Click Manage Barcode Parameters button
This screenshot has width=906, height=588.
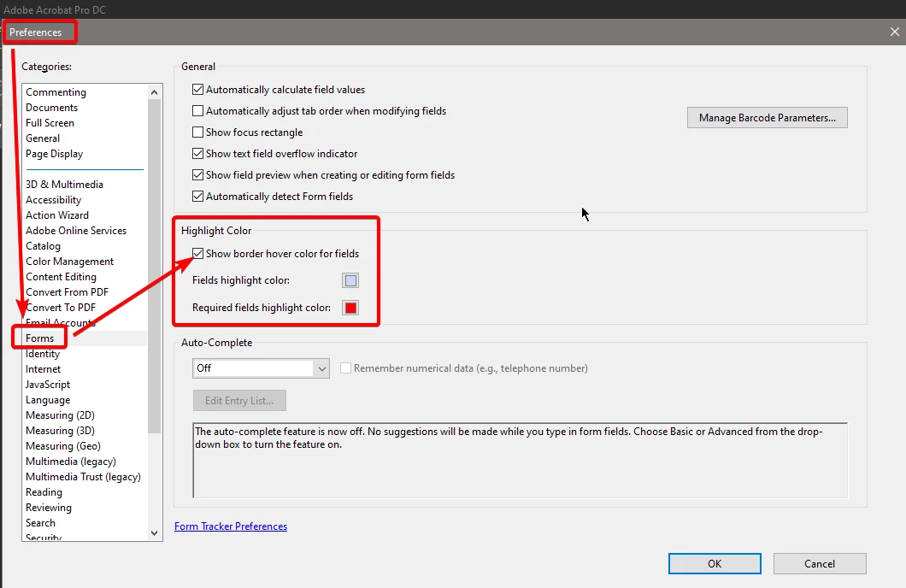[767, 118]
